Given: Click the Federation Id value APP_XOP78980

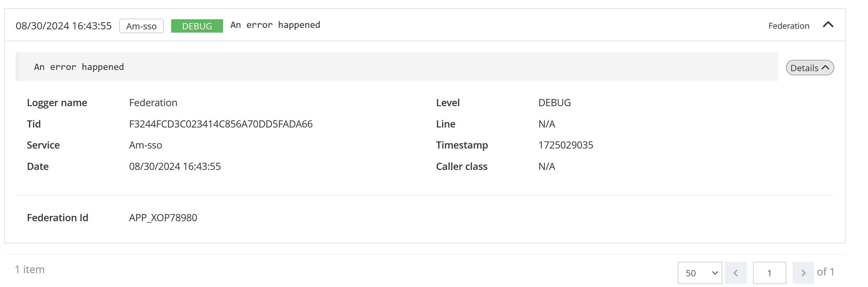Looking at the screenshot, I should pyautogui.click(x=163, y=218).
